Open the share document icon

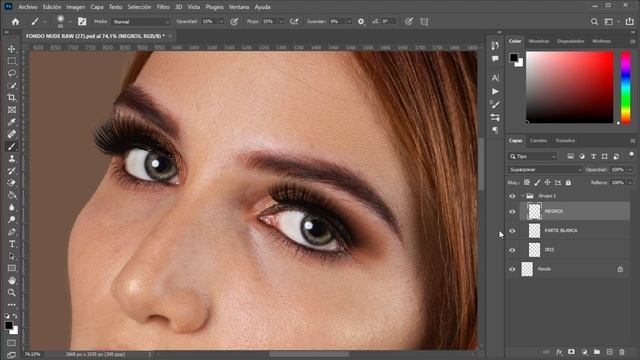coord(630,22)
